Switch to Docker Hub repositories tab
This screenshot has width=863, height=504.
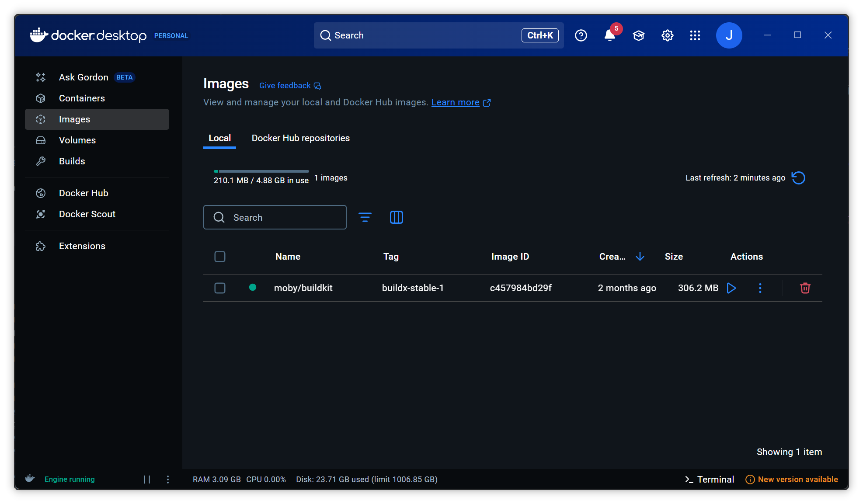[301, 138]
